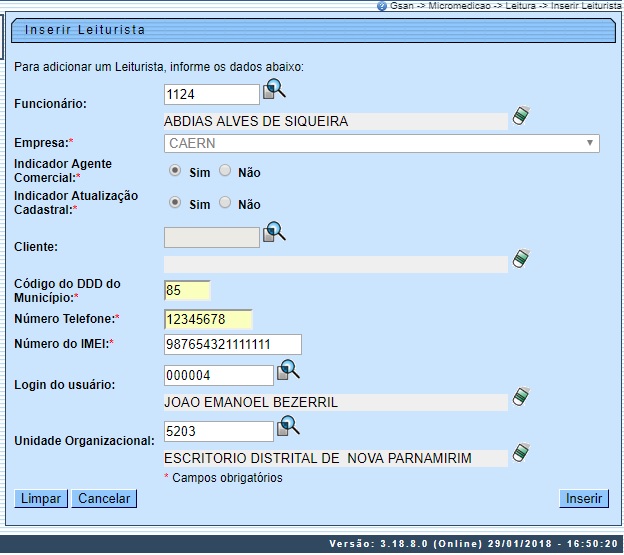Click the empty Cliente name field
This screenshot has width=624, height=555.
coord(336,265)
